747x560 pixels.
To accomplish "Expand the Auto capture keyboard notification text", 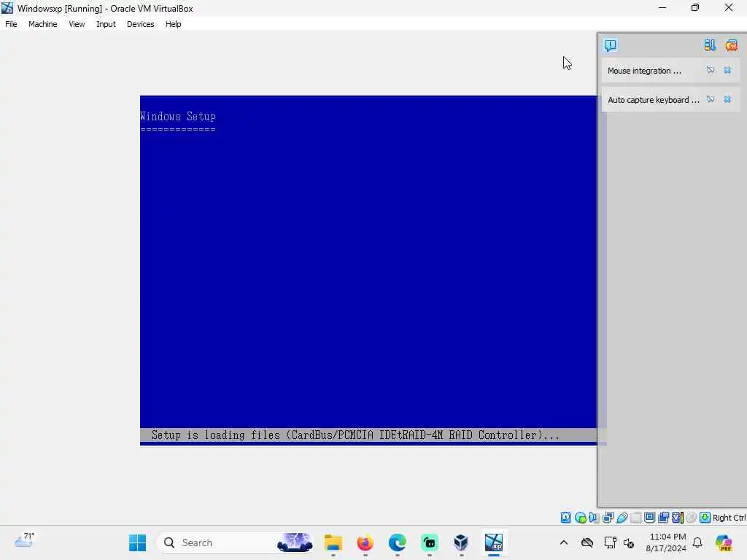I will point(654,100).
